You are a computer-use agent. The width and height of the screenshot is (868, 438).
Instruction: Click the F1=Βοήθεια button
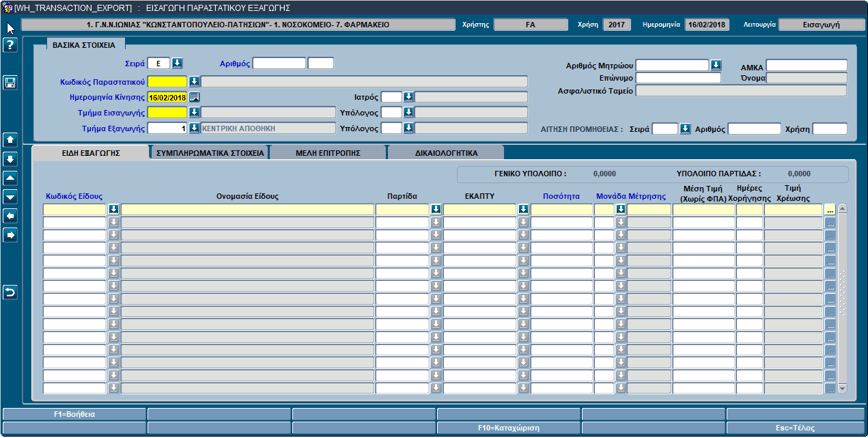tap(74, 414)
